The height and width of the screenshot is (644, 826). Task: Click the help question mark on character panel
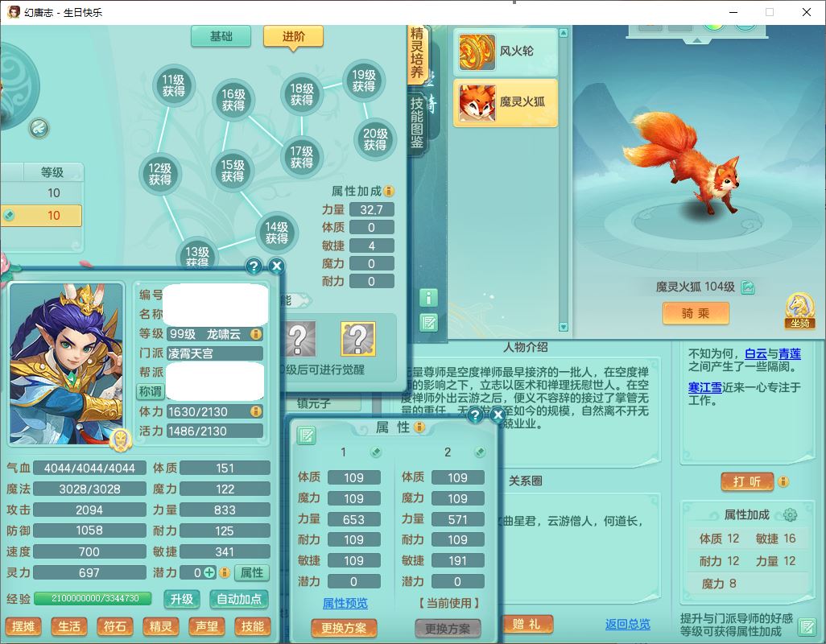pyautogui.click(x=254, y=266)
